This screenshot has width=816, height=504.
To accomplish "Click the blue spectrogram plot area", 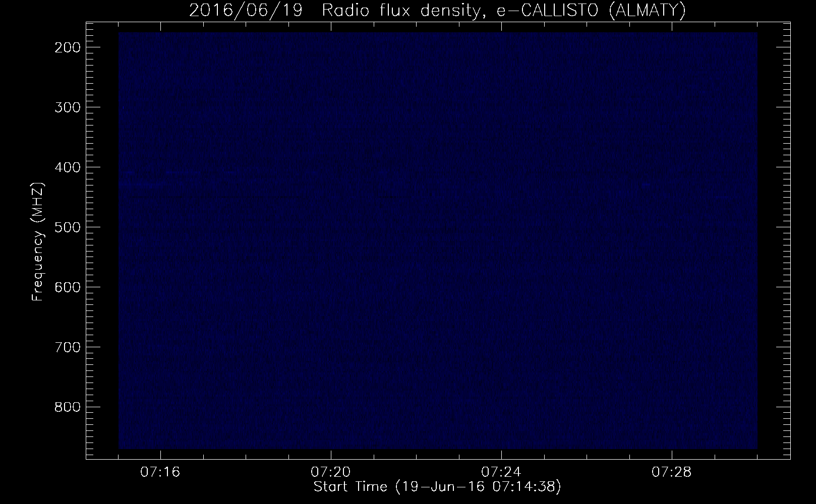I will click(x=438, y=240).
